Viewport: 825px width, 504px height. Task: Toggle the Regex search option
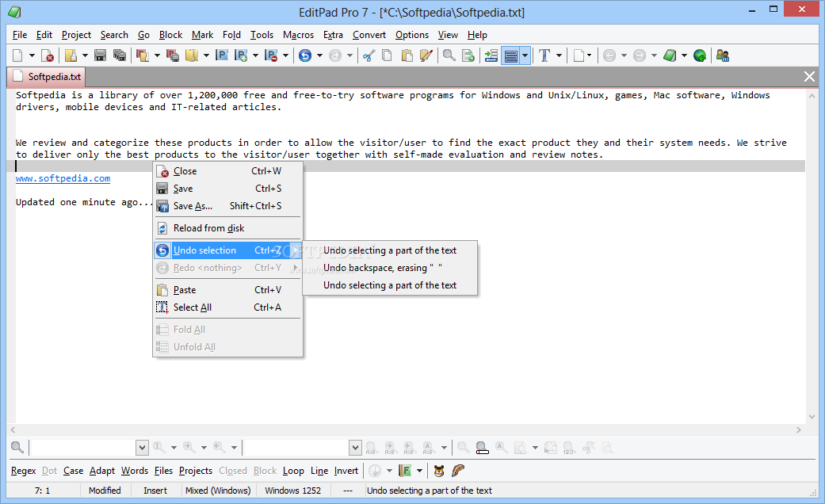click(x=24, y=471)
